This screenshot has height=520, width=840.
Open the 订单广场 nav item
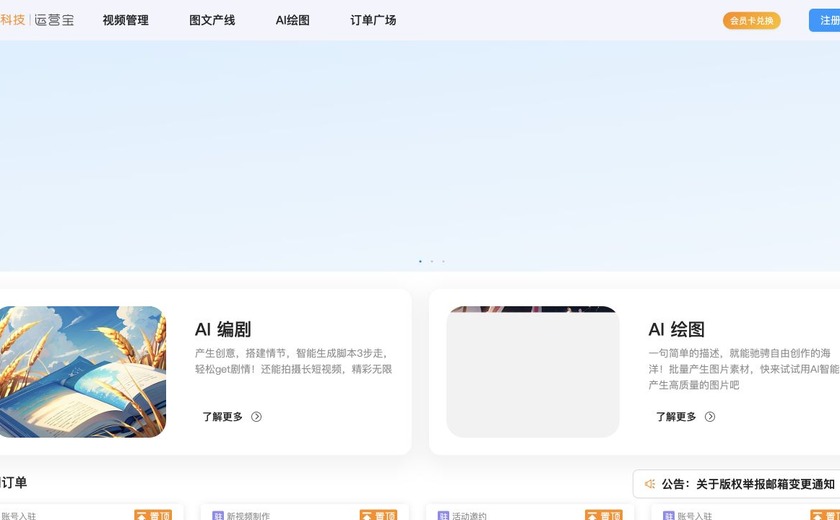373,20
